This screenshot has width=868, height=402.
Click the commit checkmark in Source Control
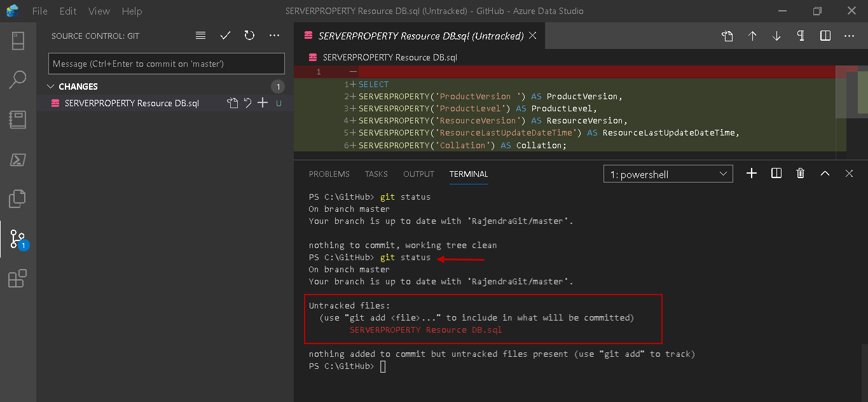pos(225,36)
